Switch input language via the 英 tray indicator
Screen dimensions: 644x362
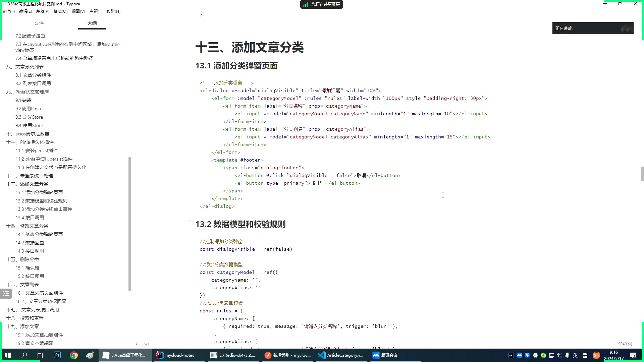[575, 355]
